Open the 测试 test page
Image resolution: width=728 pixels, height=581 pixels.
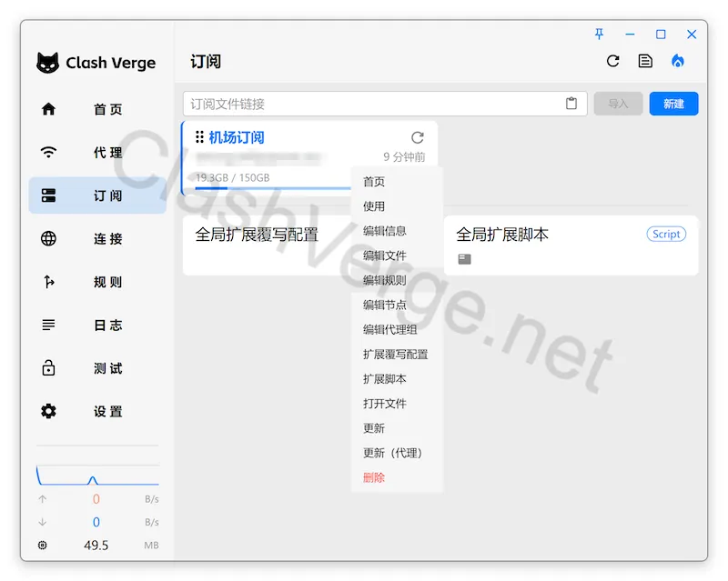pos(97,368)
